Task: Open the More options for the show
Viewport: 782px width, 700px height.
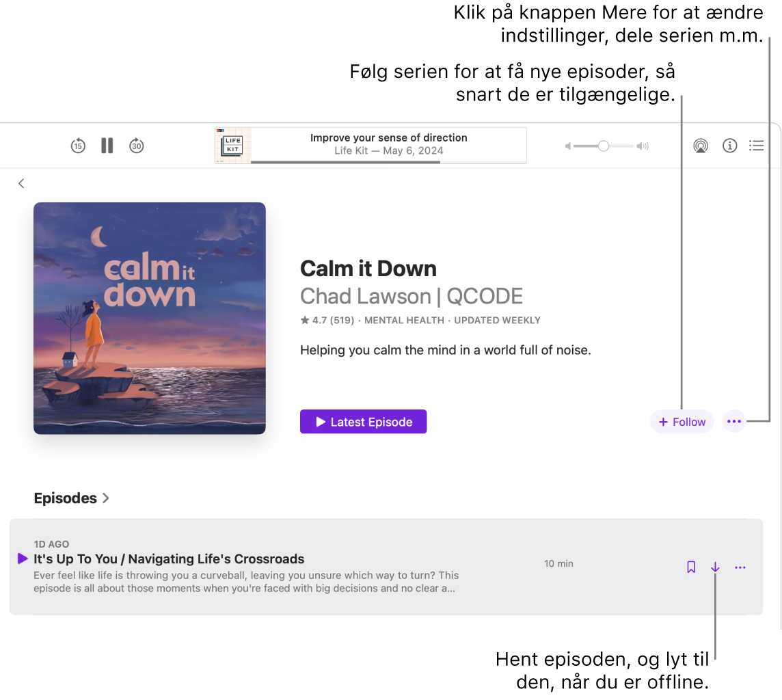Action: 733,421
